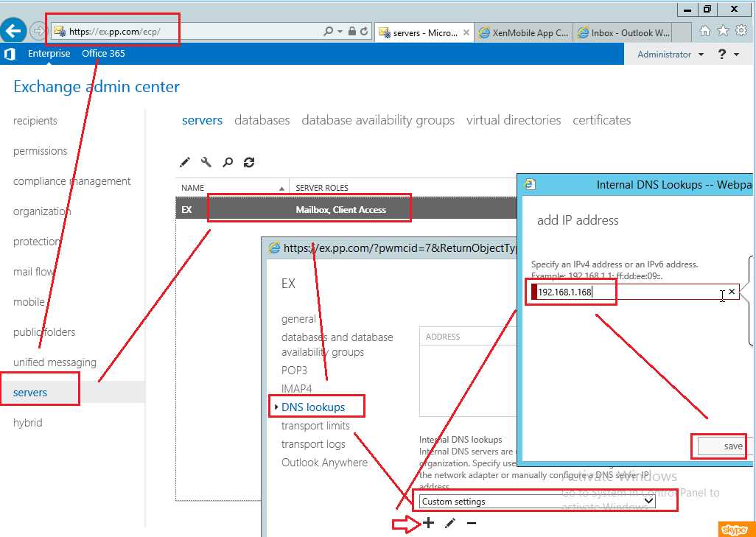
Task: Click the Enterprise link in the blue bar
Action: click(x=49, y=54)
